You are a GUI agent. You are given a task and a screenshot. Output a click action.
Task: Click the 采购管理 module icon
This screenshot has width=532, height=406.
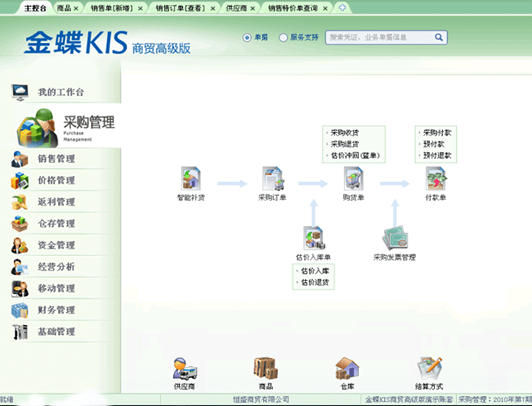point(38,128)
